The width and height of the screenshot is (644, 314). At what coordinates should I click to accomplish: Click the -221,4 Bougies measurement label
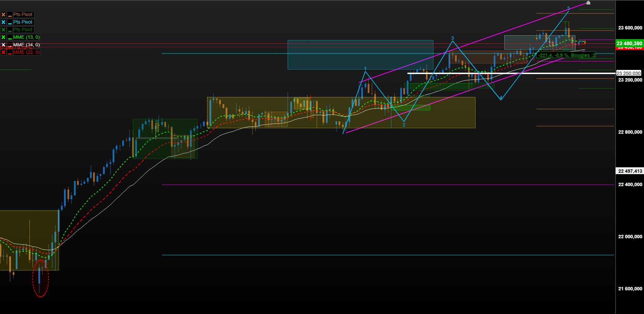[x=566, y=55]
